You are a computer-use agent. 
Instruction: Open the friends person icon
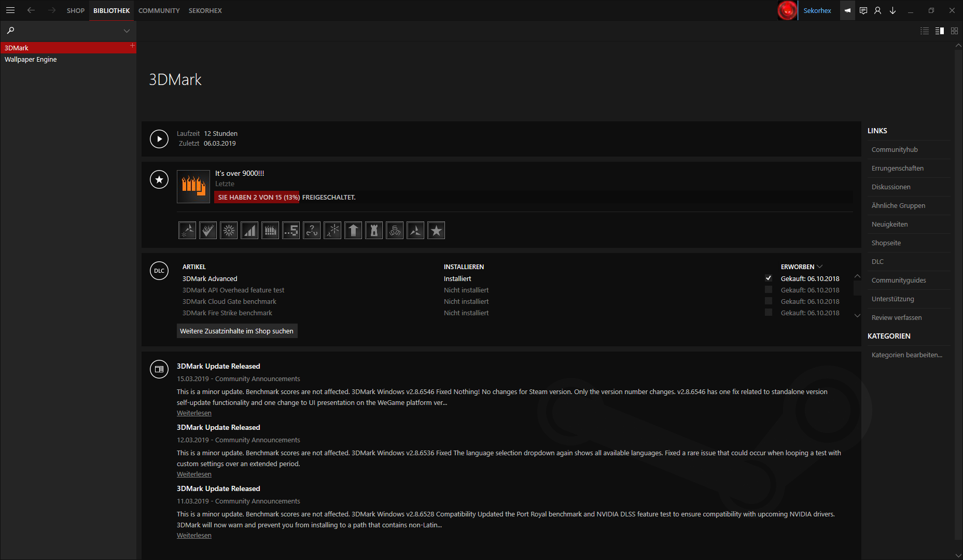pos(878,10)
